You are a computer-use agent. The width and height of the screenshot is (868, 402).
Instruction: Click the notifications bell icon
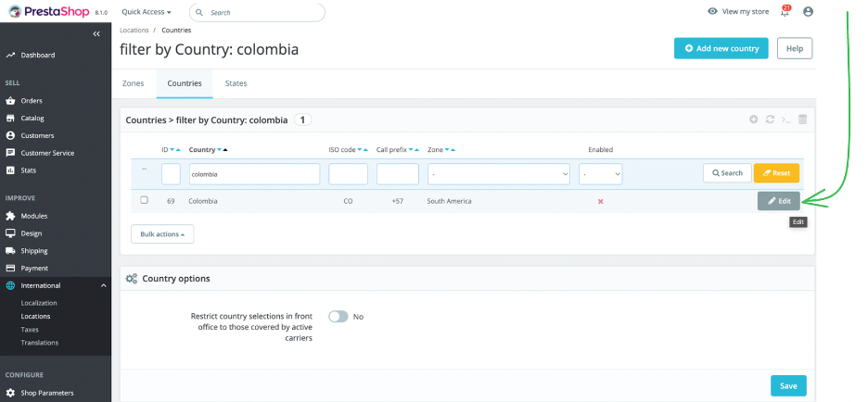(x=785, y=12)
